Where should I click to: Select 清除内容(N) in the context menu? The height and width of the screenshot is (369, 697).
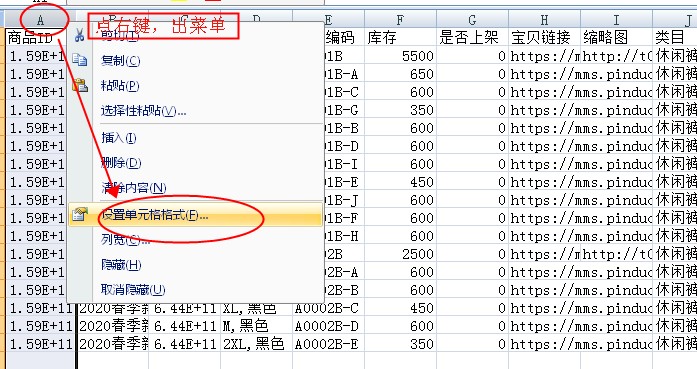pyautogui.click(x=133, y=188)
